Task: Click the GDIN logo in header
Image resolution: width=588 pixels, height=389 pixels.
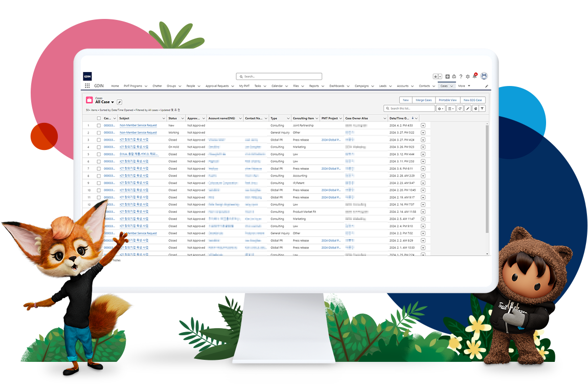Action: click(87, 76)
